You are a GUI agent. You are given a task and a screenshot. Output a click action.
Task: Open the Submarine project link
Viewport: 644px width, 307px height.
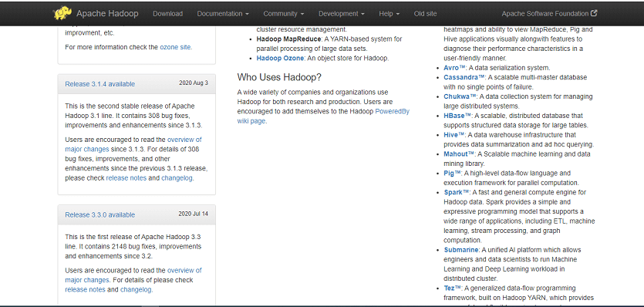click(460, 250)
